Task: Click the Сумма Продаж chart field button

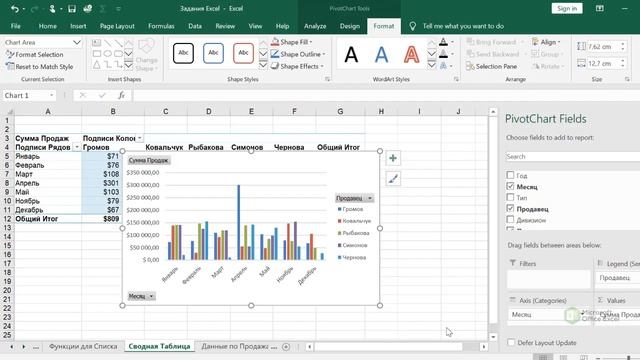Action: point(149,160)
